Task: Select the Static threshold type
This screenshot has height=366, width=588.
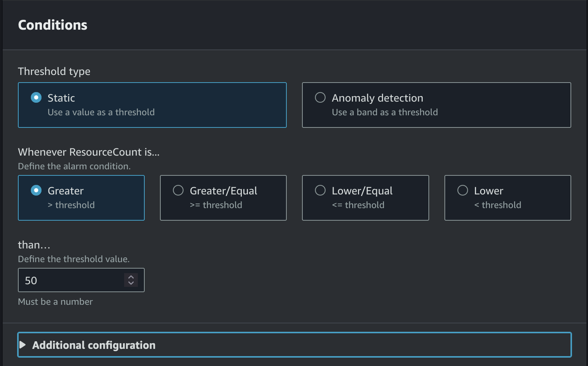Action: coord(152,105)
